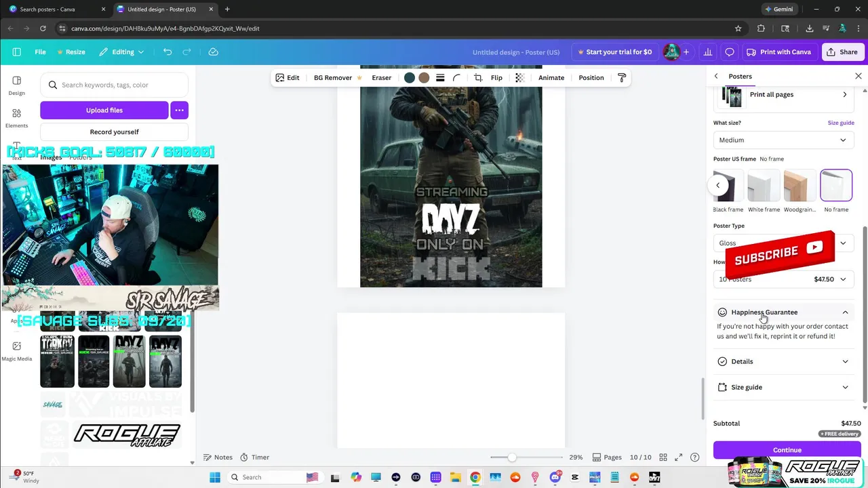Open the Timer tool

pos(254,457)
